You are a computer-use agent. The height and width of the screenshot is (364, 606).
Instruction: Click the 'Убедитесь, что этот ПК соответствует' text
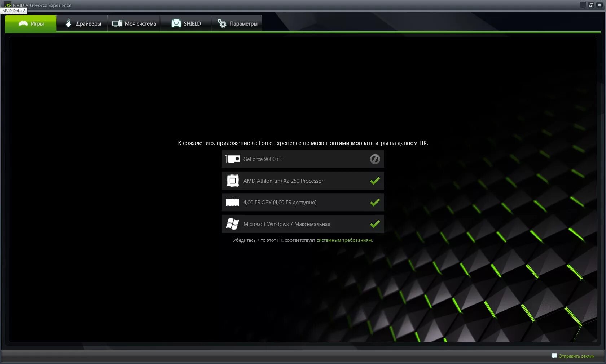click(274, 240)
